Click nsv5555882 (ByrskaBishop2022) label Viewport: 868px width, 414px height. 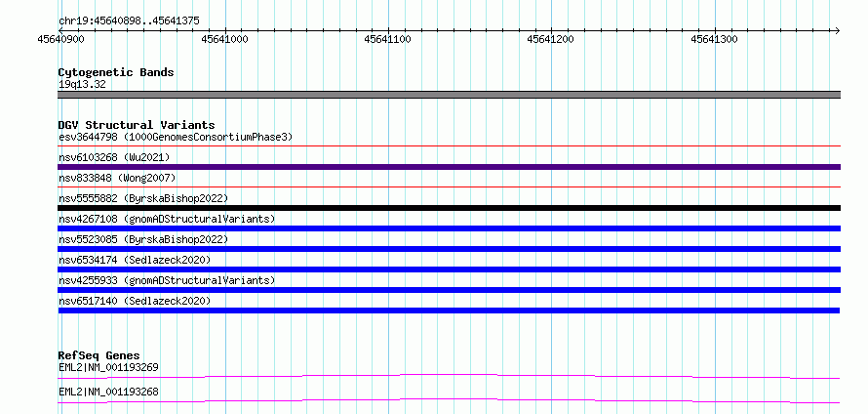tap(142, 198)
